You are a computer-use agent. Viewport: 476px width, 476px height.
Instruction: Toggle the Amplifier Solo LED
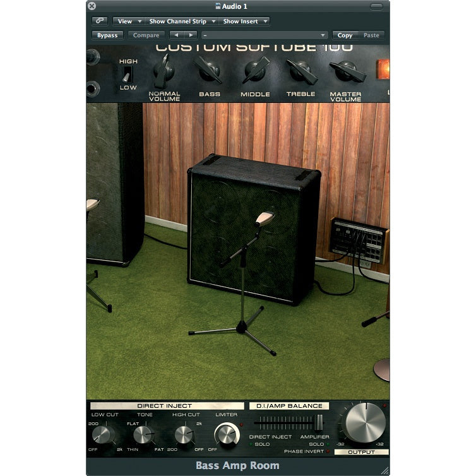328,444
